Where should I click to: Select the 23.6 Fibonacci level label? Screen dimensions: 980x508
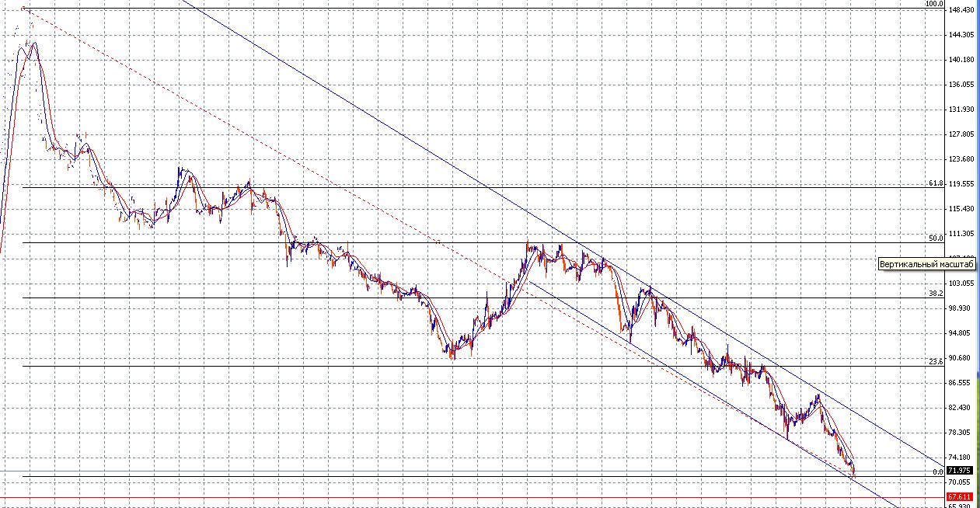tap(936, 361)
